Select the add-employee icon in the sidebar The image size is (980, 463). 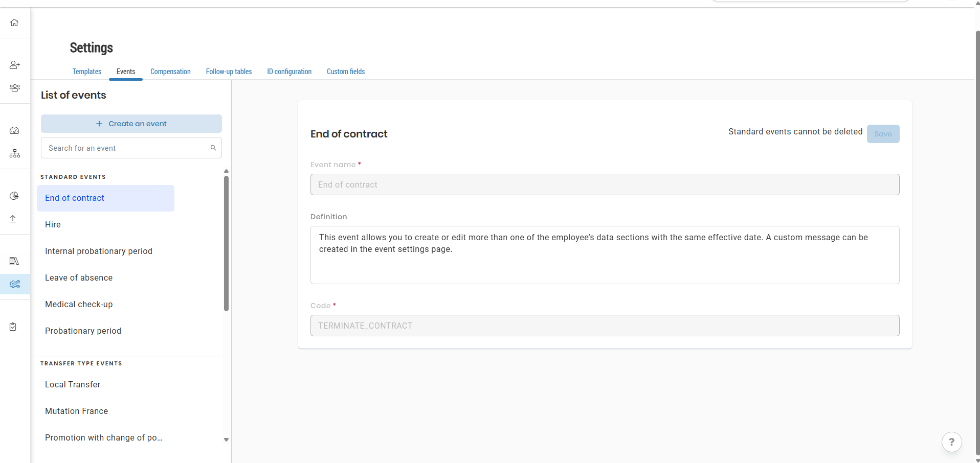(14, 65)
